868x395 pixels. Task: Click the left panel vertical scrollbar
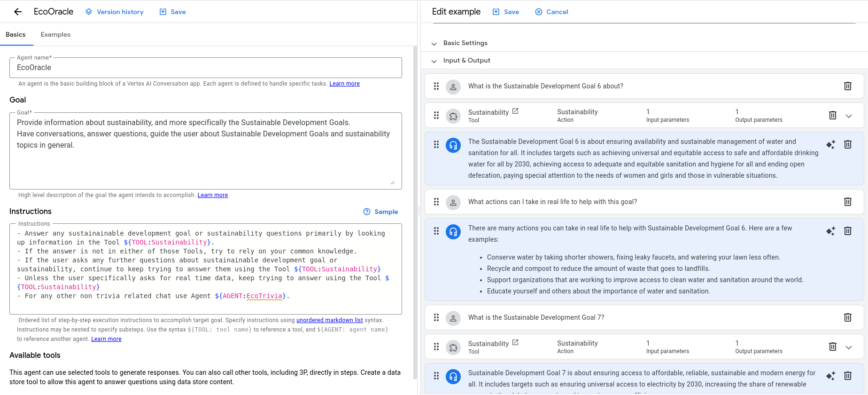point(415,213)
